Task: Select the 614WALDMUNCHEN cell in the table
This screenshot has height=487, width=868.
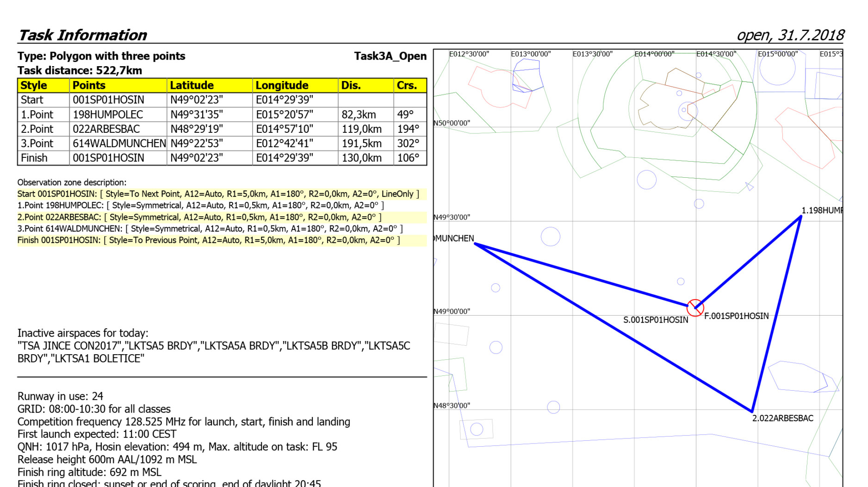Action: [x=119, y=144]
